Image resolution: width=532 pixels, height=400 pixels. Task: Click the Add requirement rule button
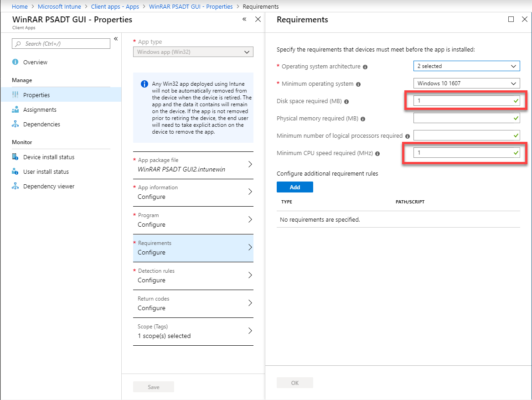pos(294,187)
